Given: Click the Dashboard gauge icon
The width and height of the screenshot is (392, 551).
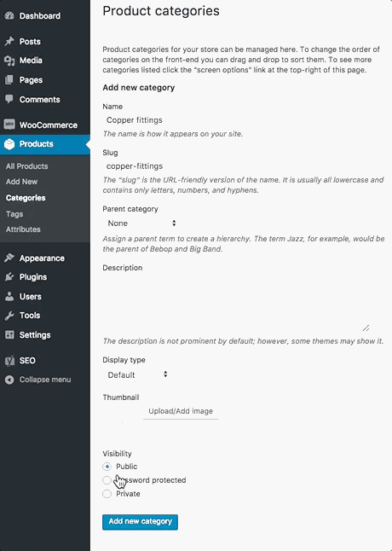Looking at the screenshot, I should (x=9, y=16).
